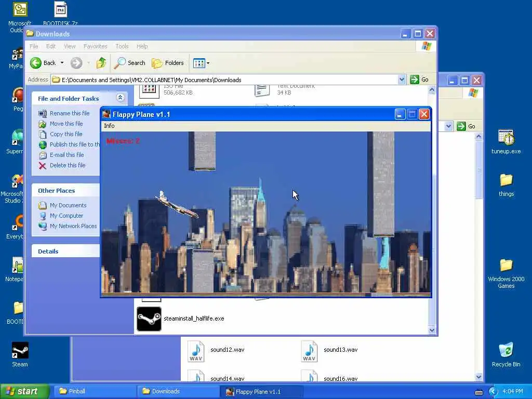This screenshot has width=532, height=399.
Task: Click E-mail this file link
Action: (x=67, y=155)
